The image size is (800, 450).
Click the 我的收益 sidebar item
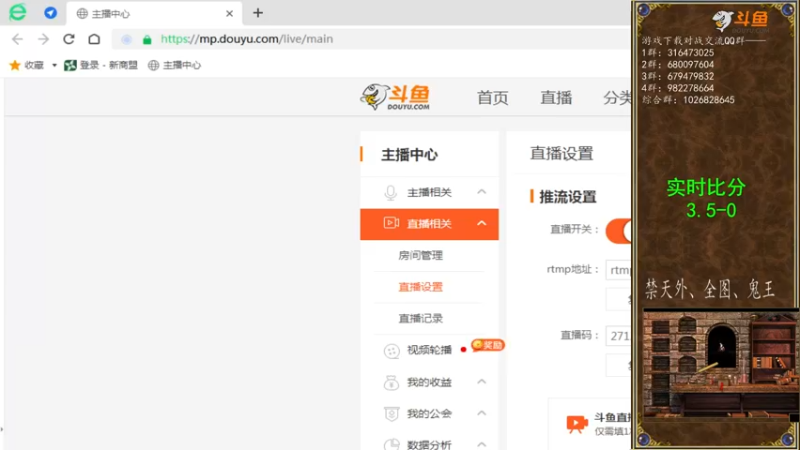[x=429, y=382]
